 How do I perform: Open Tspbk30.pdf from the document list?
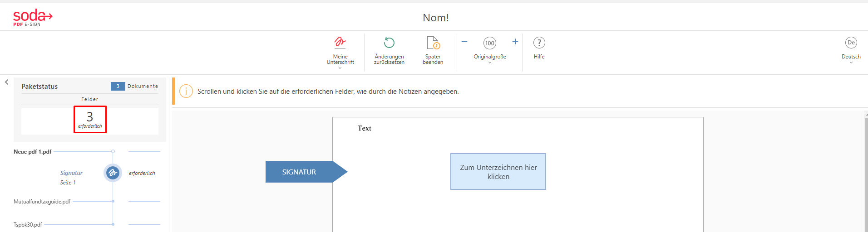point(28,225)
